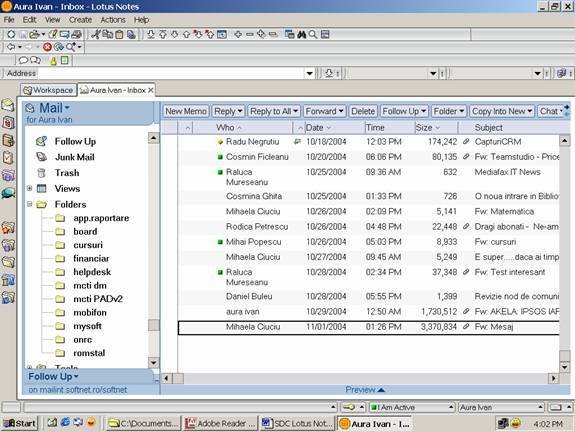Open the Edit menu

29,20
